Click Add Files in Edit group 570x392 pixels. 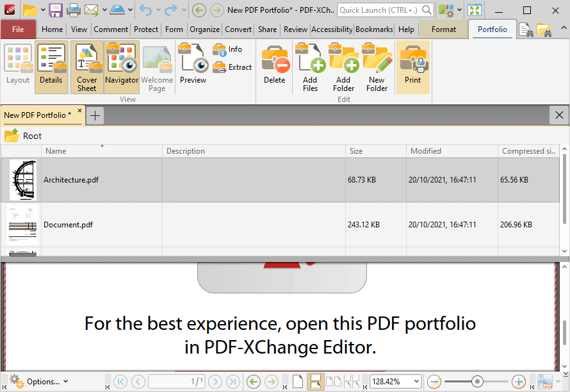coord(310,67)
